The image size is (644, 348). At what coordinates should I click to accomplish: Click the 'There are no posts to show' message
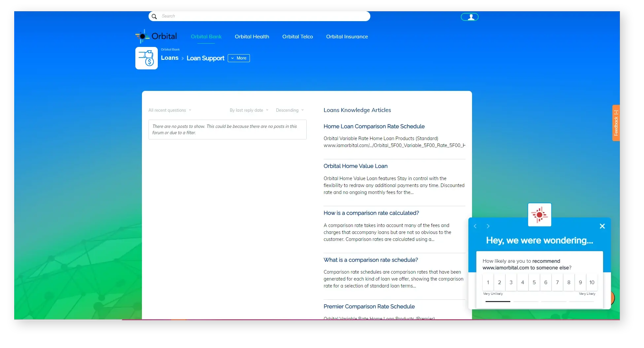point(227,130)
